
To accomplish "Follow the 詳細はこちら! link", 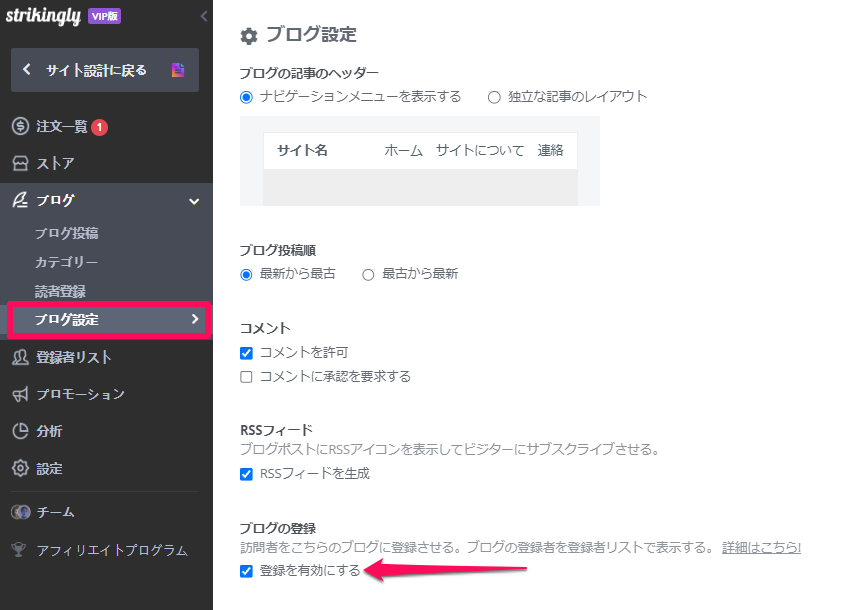I will coord(761,548).
